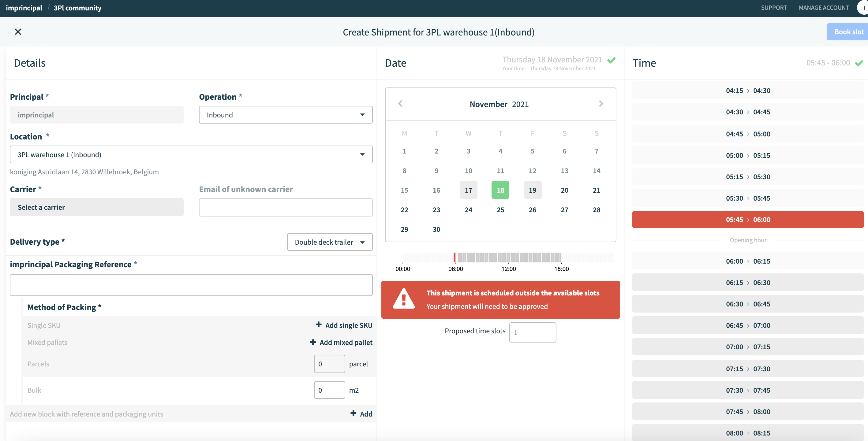Open the Location dropdown for 3PL warehouse
868x441 pixels.
191,154
